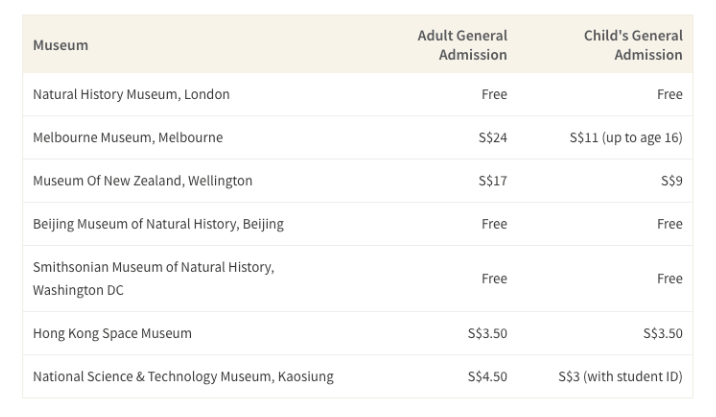Click Beijing museum's Free adult cell
The image size is (716, 417).
tap(494, 224)
